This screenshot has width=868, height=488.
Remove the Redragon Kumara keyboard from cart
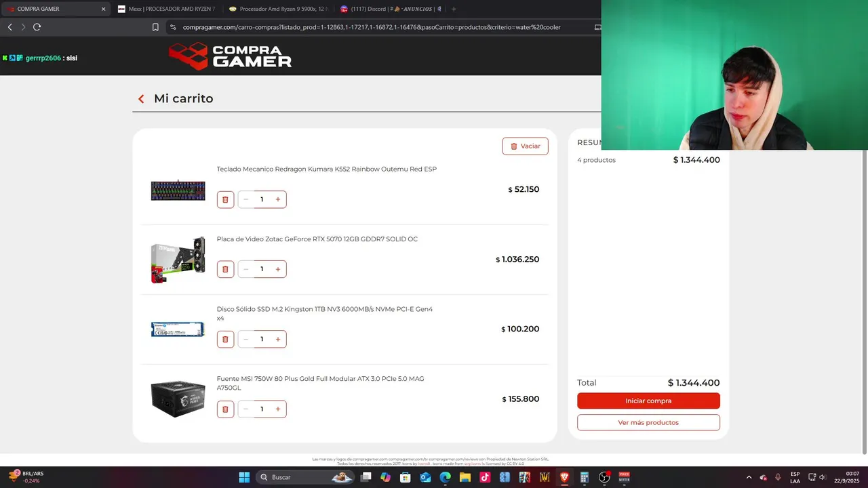(x=225, y=199)
